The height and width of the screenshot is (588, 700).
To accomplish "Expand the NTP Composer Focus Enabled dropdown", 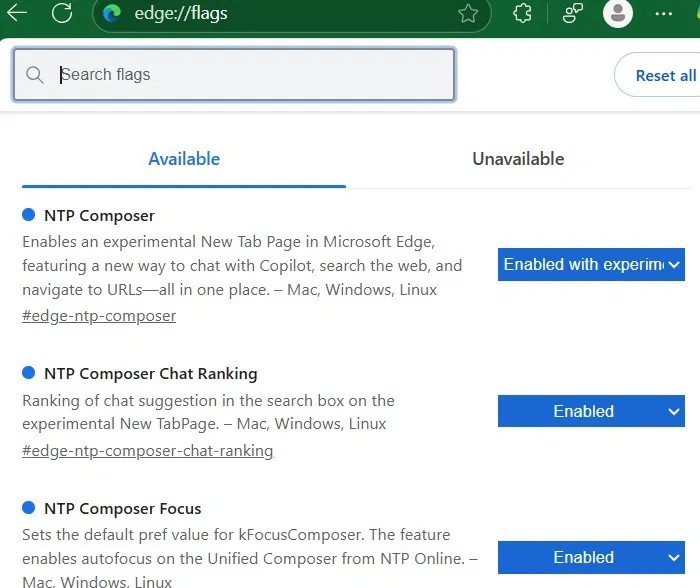I will (x=591, y=557).
